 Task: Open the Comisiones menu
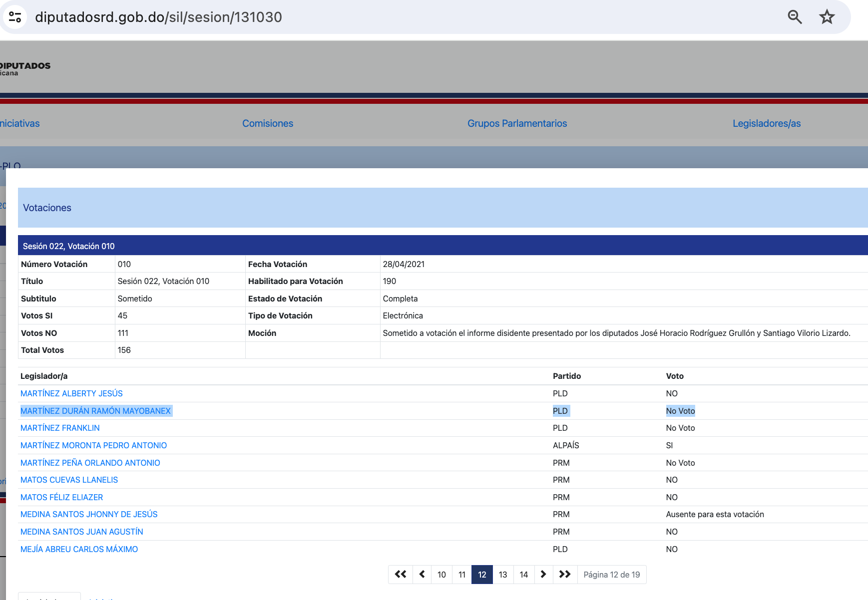pyautogui.click(x=268, y=123)
